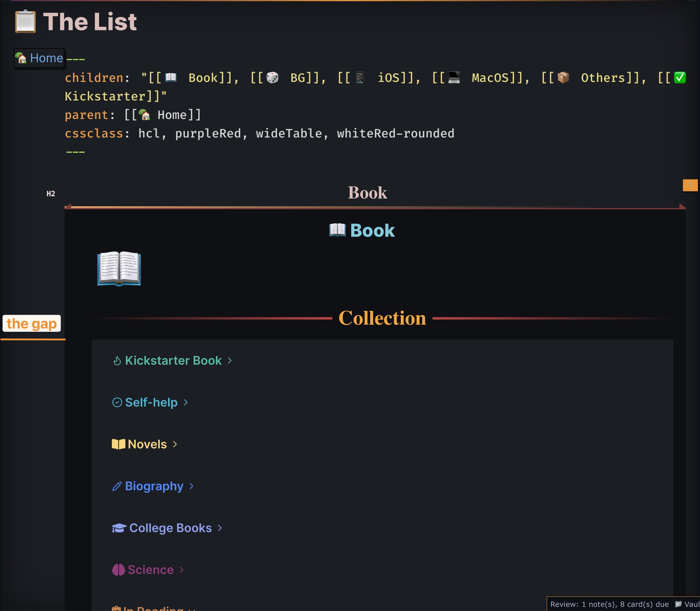This screenshot has height=611, width=700.
Task: Click the orange numbered badge near Book heading
Action: 690,185
